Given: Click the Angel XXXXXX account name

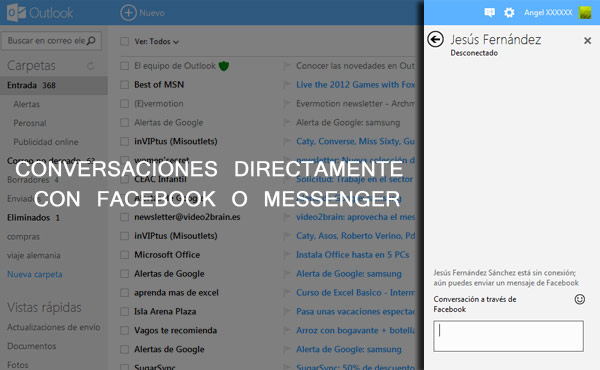Looking at the screenshot, I should [x=548, y=13].
